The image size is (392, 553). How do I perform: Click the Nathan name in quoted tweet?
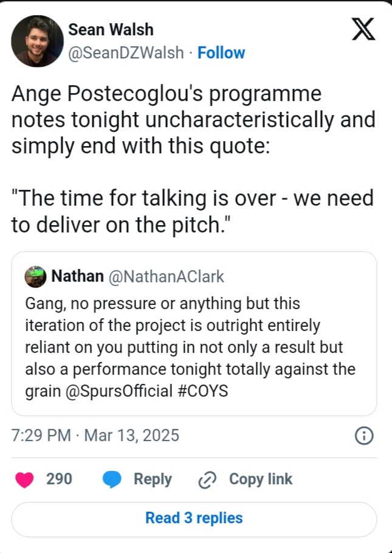coord(77,277)
